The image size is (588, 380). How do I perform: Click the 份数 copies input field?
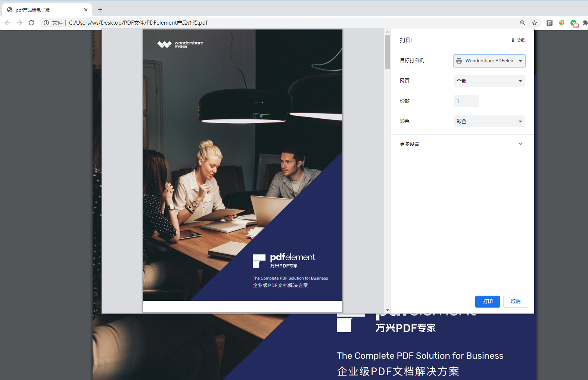466,101
